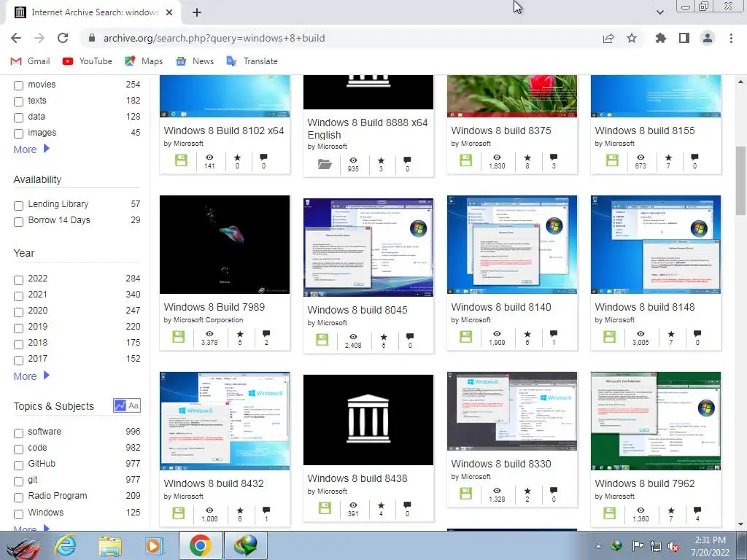This screenshot has height=560, width=747.
Task: Click the floppy disk icon under build 8045
Action: pos(322,340)
